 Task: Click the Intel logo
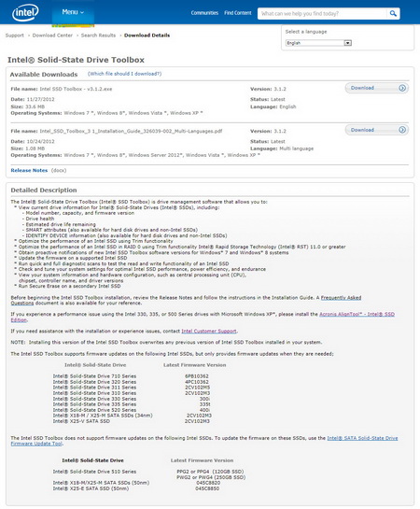pos(25,13)
